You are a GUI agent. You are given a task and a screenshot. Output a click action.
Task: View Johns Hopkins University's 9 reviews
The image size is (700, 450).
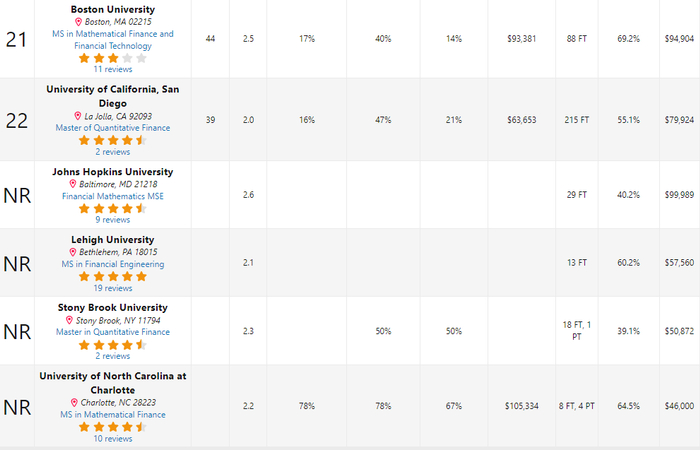(x=112, y=220)
